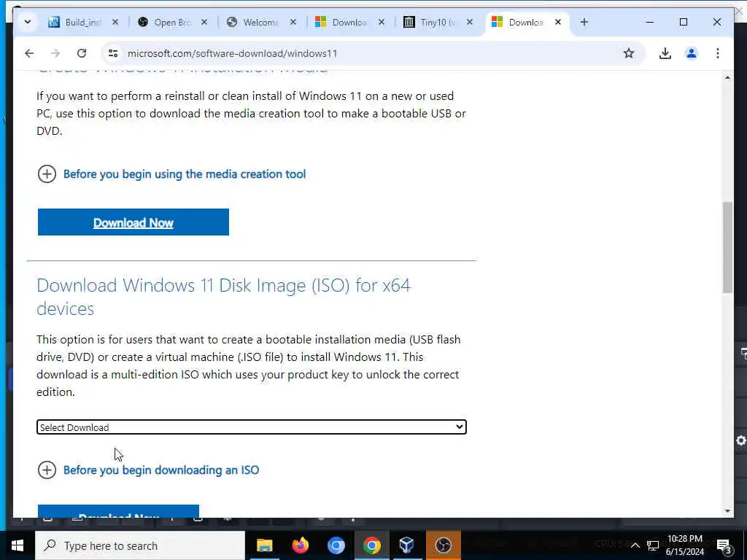Show hidden system tray icons
747x560 pixels.
(x=635, y=545)
